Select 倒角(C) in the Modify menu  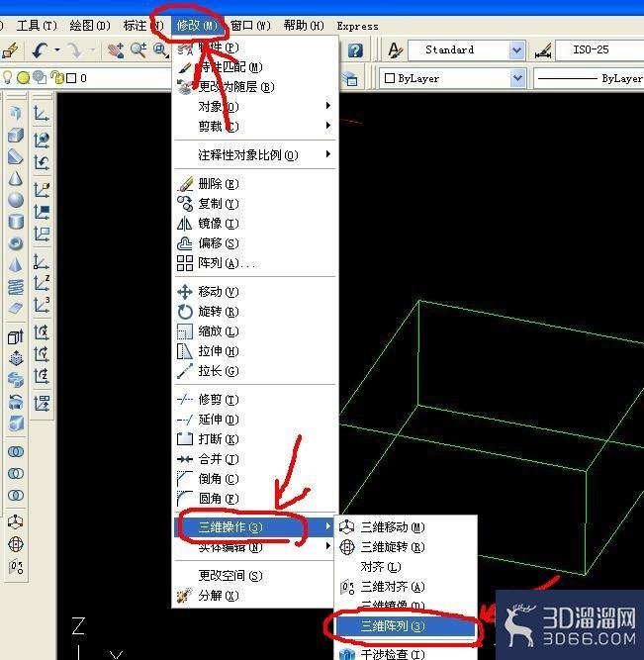pyautogui.click(x=256, y=479)
